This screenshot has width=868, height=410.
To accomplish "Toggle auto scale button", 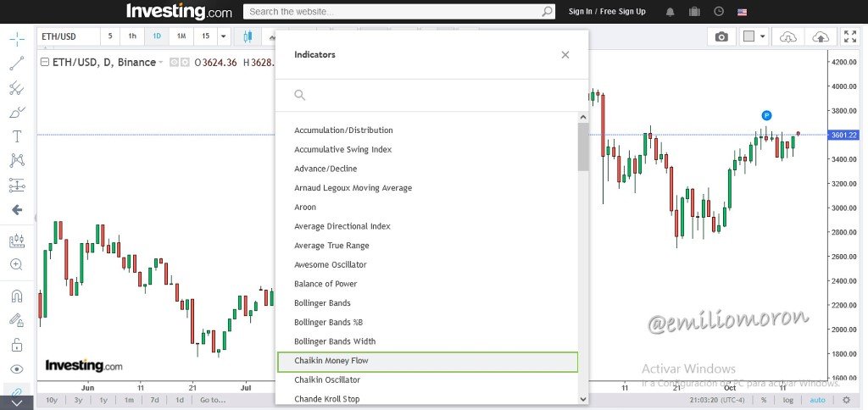I will [817, 400].
